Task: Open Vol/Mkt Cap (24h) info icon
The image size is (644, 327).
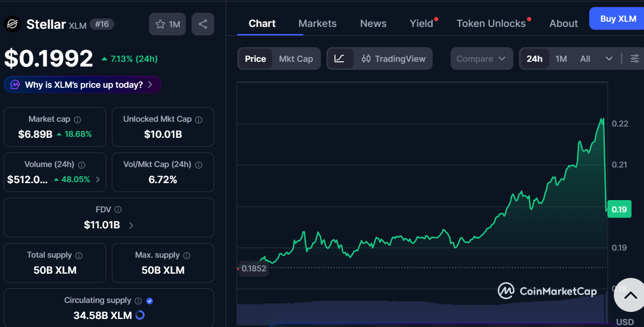Action: pyautogui.click(x=199, y=165)
